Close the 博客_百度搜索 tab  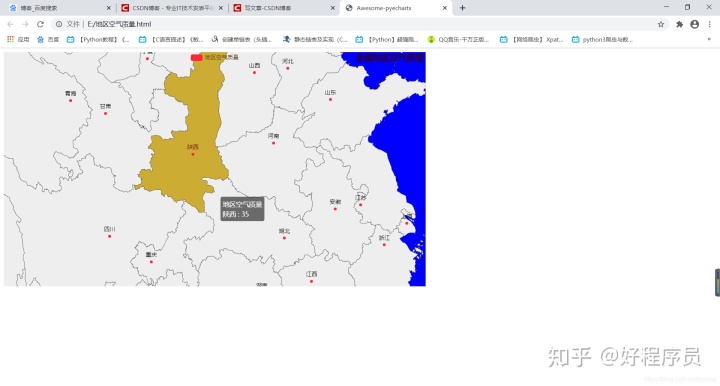108,8
